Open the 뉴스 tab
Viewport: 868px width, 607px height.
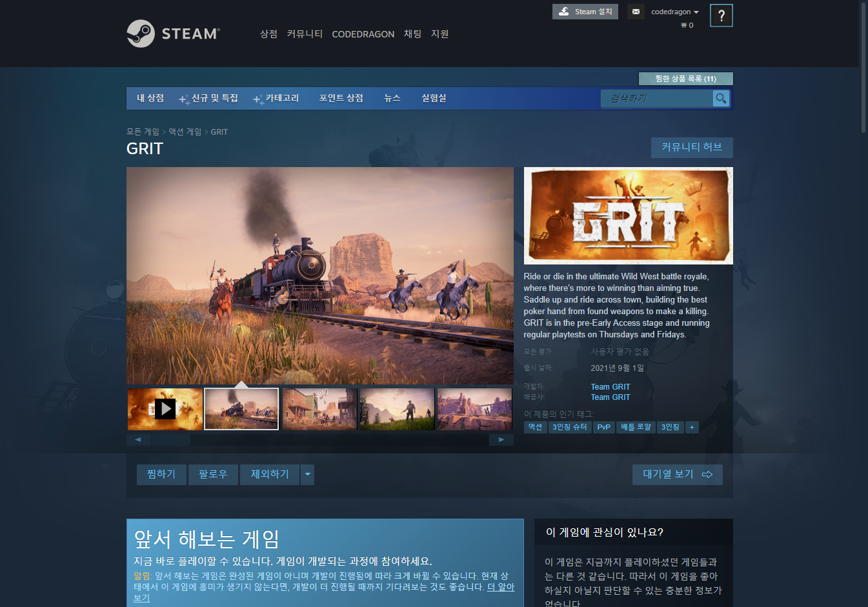[x=392, y=98]
